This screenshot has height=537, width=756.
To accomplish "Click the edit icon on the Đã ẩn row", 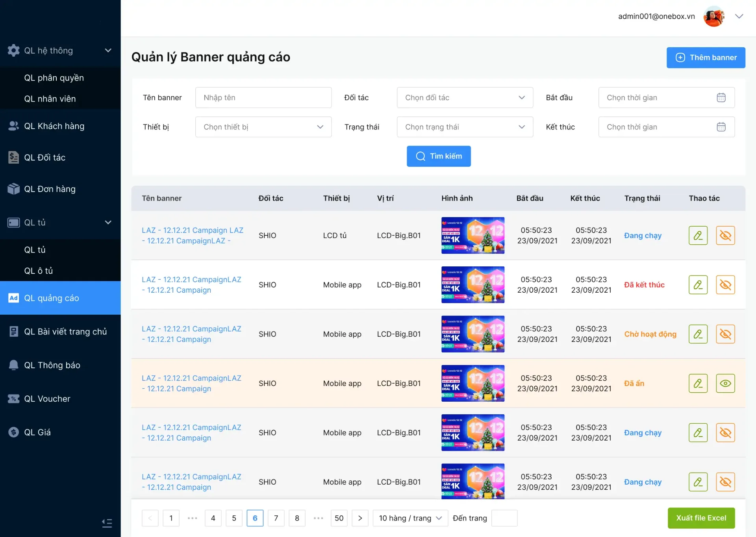I will [698, 383].
